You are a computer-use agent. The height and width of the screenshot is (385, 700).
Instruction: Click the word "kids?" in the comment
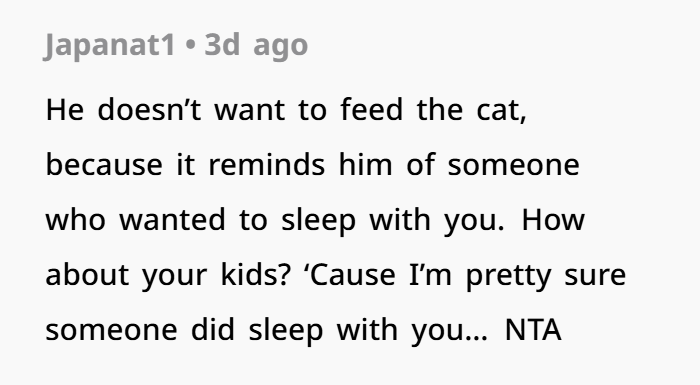(x=256, y=275)
